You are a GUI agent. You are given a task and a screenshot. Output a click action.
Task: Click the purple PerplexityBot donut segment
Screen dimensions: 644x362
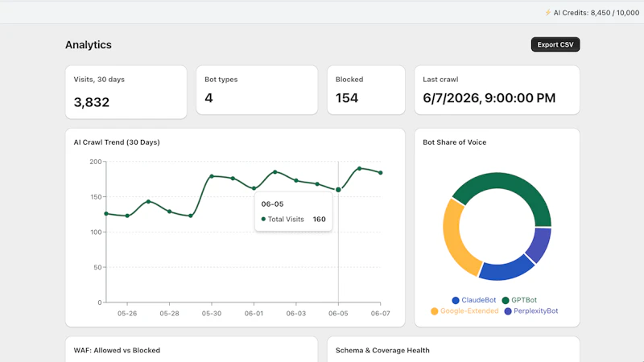coord(540,245)
